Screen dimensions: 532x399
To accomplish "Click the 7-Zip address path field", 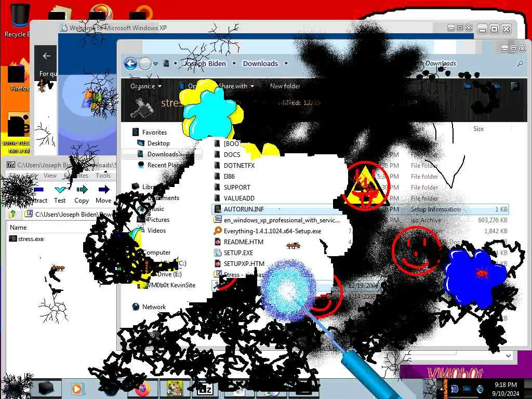I will pos(70,214).
